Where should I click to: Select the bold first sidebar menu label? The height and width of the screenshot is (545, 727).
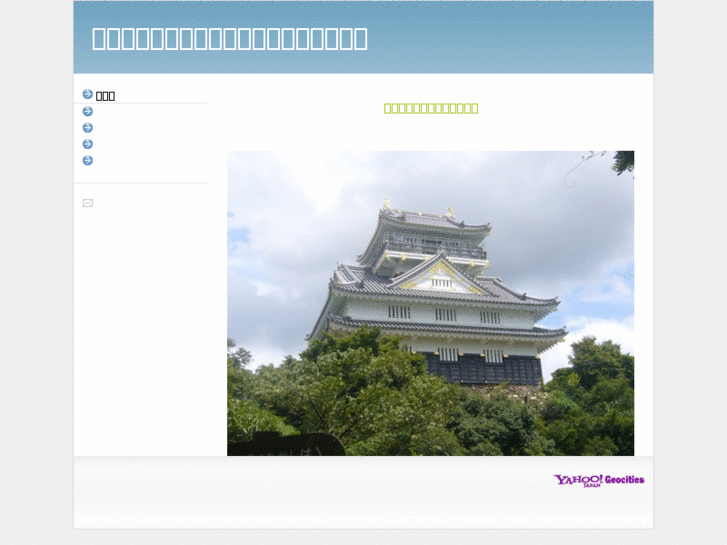pos(105,96)
